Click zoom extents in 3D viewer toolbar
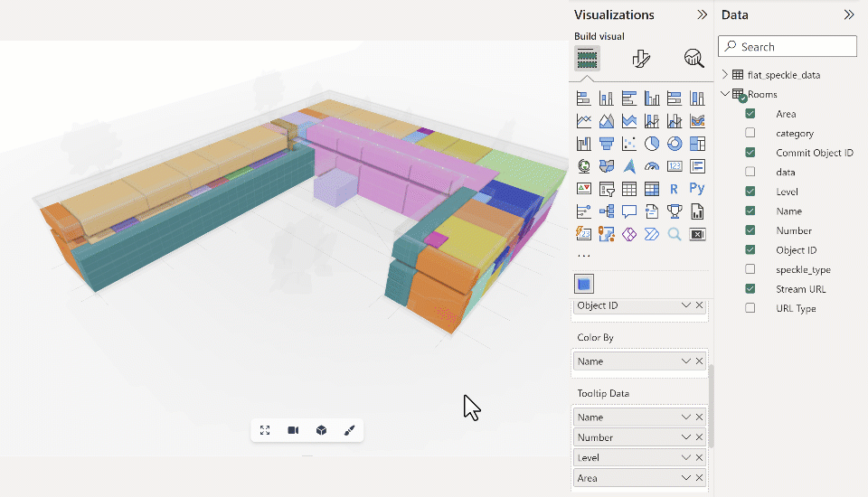This screenshot has height=497, width=868. [x=265, y=430]
